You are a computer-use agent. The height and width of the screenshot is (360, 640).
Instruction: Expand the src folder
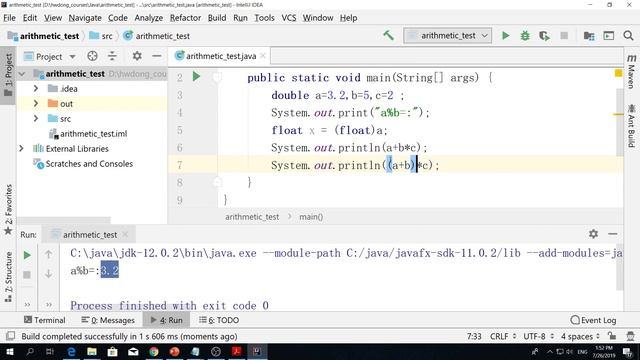coord(36,118)
